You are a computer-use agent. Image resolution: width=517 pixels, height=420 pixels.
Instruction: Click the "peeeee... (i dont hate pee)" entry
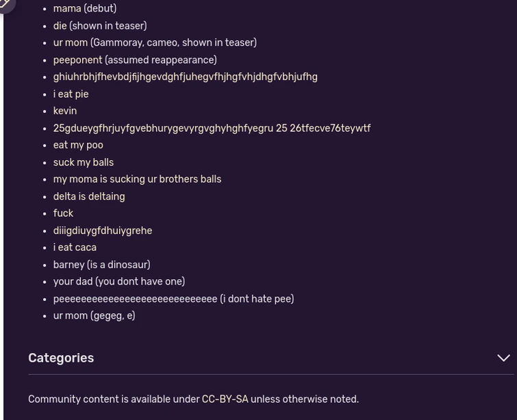pos(173,299)
